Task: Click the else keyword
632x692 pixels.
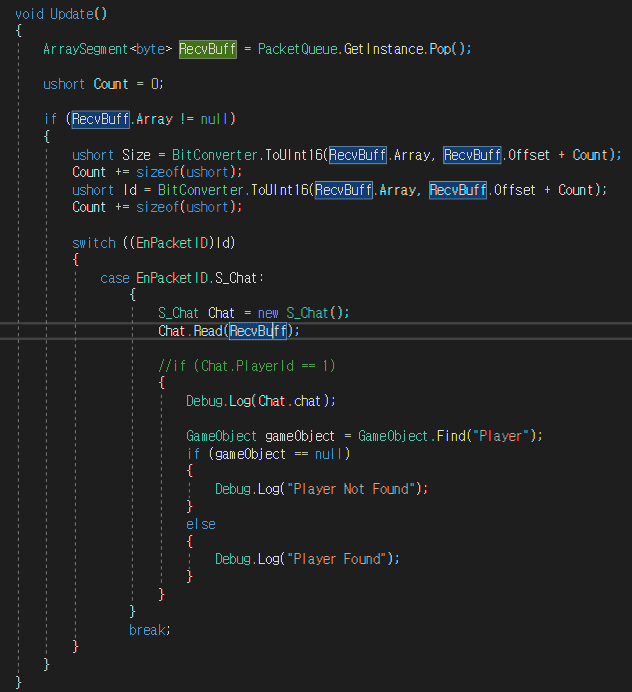Action: tap(201, 524)
